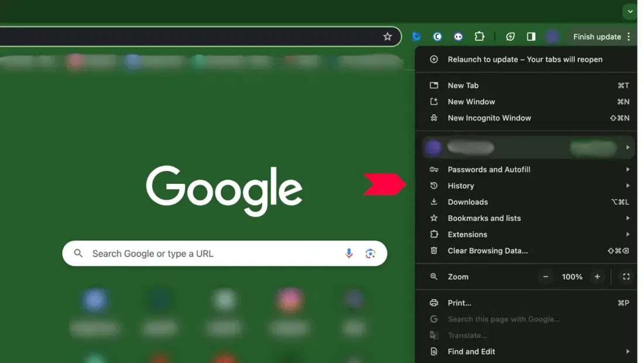Click the download arrow icon beside Downloads
This screenshot has height=363, width=644.
[434, 201]
